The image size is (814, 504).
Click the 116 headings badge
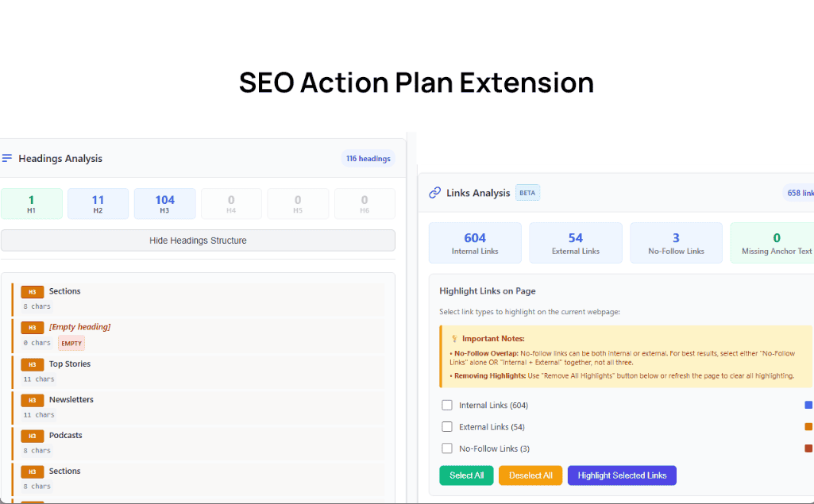click(368, 158)
